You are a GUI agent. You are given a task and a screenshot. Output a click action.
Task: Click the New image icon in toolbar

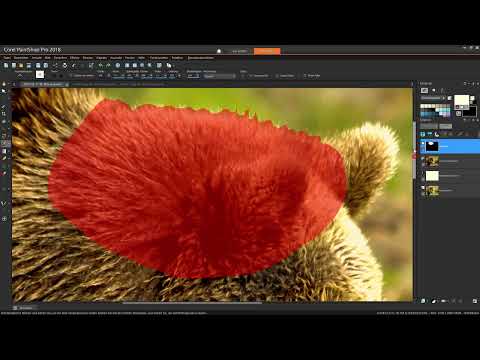(x=6, y=65)
